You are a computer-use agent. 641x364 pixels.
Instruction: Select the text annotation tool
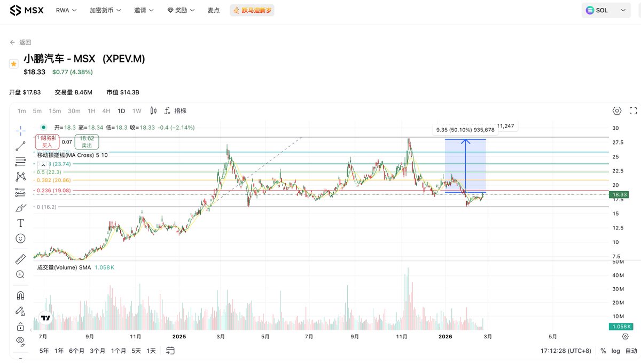click(20, 223)
